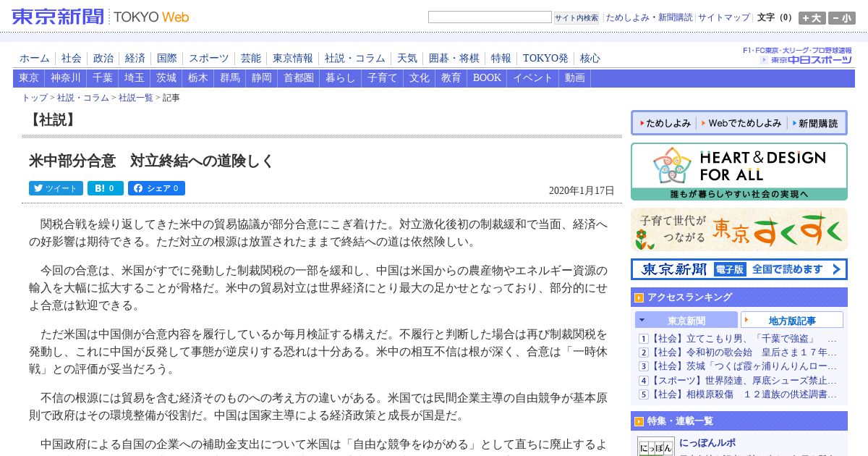This screenshot has width=868, height=456.
Task: Open the 芸能 menu item
Action: click(x=251, y=59)
